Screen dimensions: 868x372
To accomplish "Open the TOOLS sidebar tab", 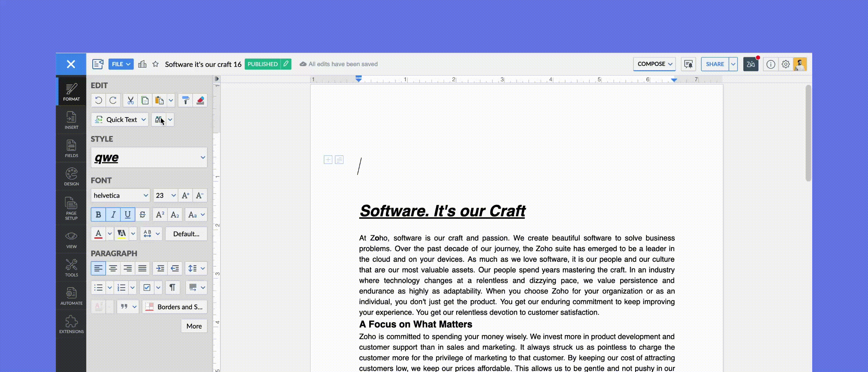I will click(71, 268).
